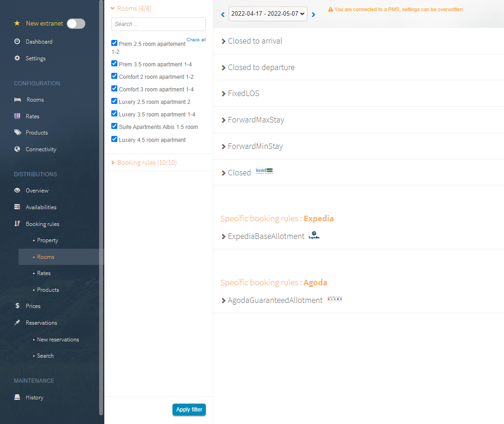Open the date range dropdown
Screen dimensions: 504x424
point(268,14)
